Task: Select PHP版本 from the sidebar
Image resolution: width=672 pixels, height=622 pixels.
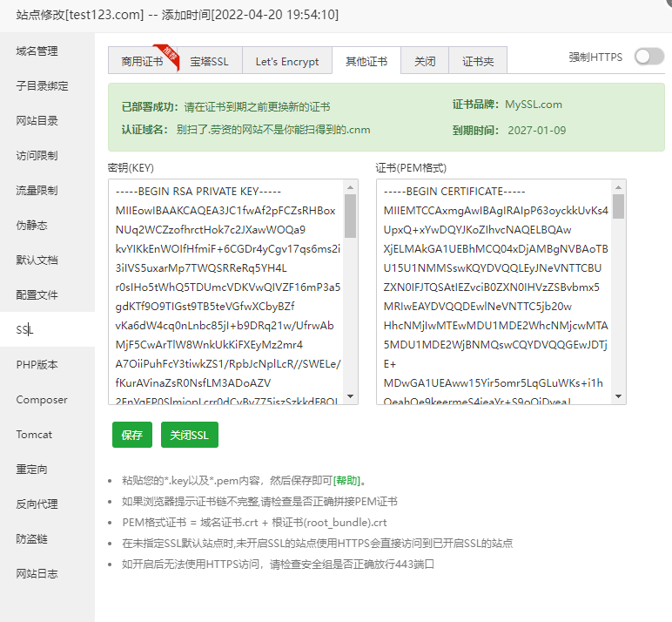Action: (37, 365)
